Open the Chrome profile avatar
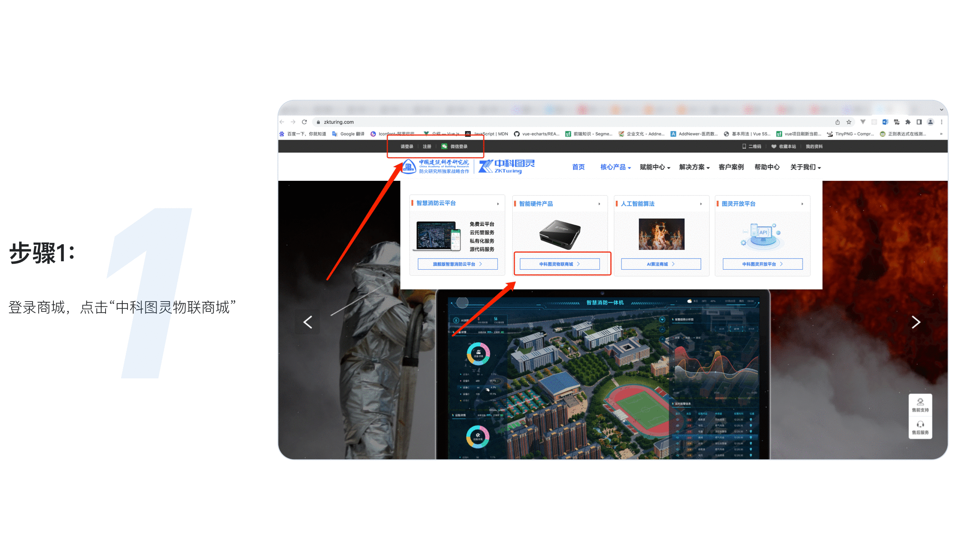Image resolution: width=956 pixels, height=560 pixels. point(931,122)
